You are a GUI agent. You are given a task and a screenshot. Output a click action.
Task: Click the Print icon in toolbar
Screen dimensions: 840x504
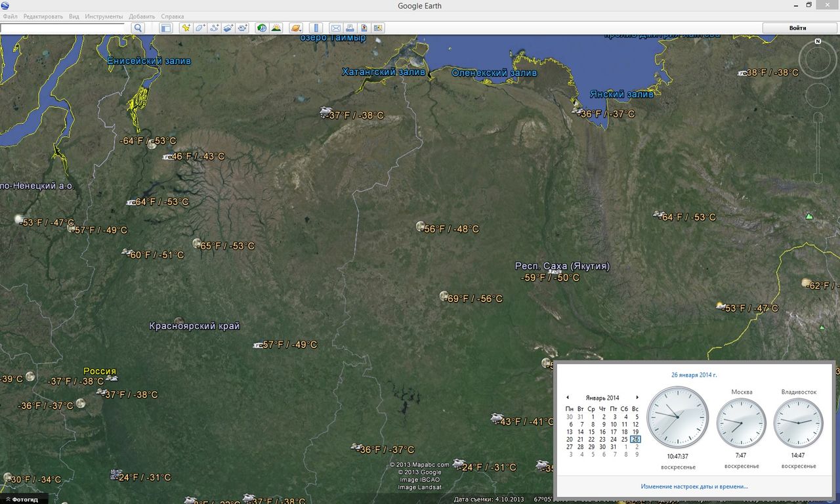(350, 28)
